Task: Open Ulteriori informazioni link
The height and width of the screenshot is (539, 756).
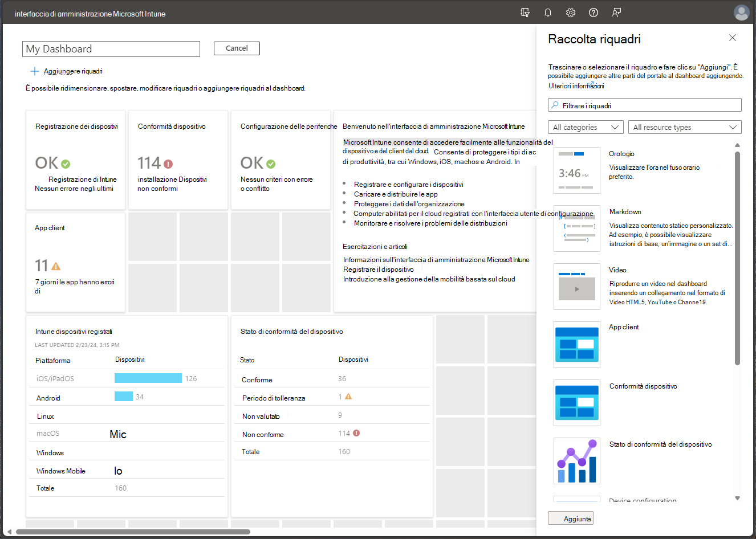Action: 576,86
